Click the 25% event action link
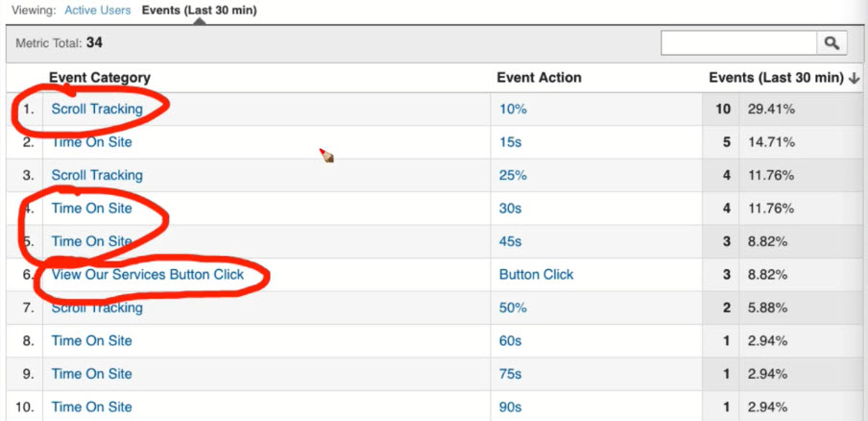Screen dimensions: 868x421 (513, 175)
